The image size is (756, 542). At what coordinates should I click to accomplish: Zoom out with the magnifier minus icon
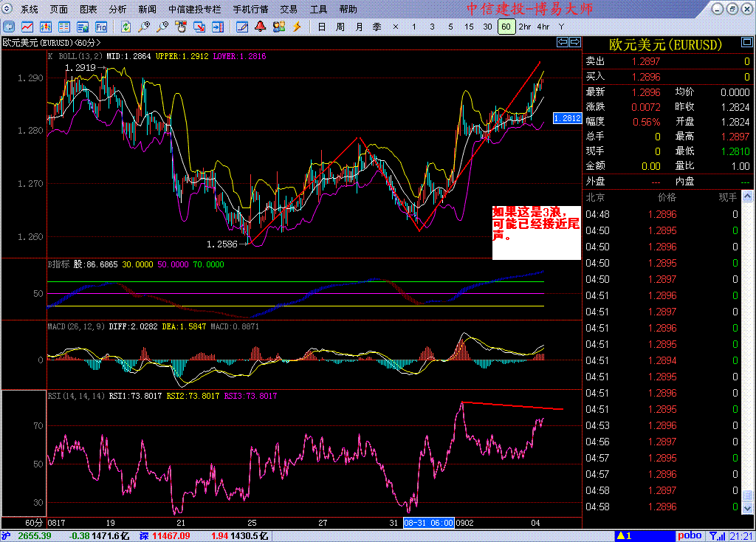(x=162, y=27)
